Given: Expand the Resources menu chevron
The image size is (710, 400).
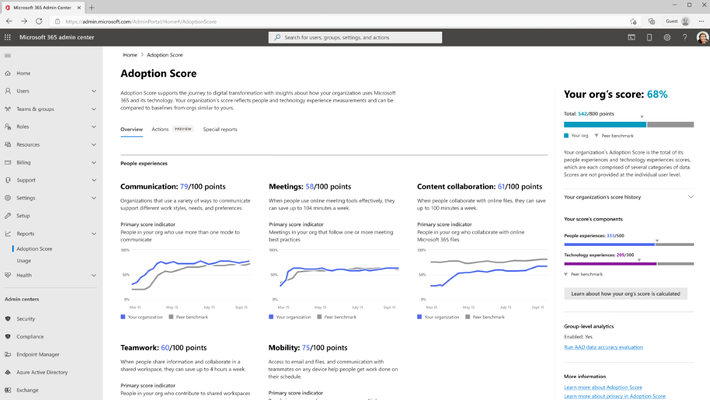Looking at the screenshot, I should tap(94, 145).
